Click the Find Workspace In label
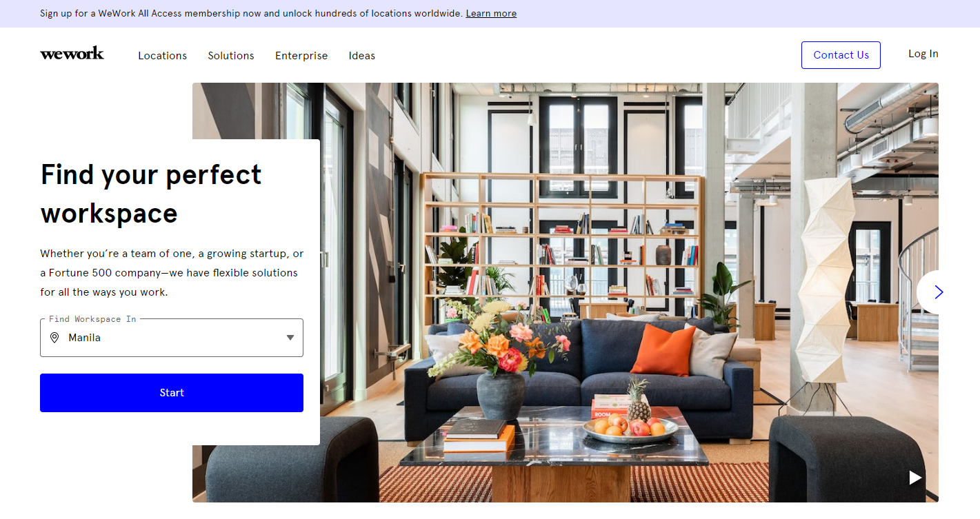 click(x=92, y=319)
